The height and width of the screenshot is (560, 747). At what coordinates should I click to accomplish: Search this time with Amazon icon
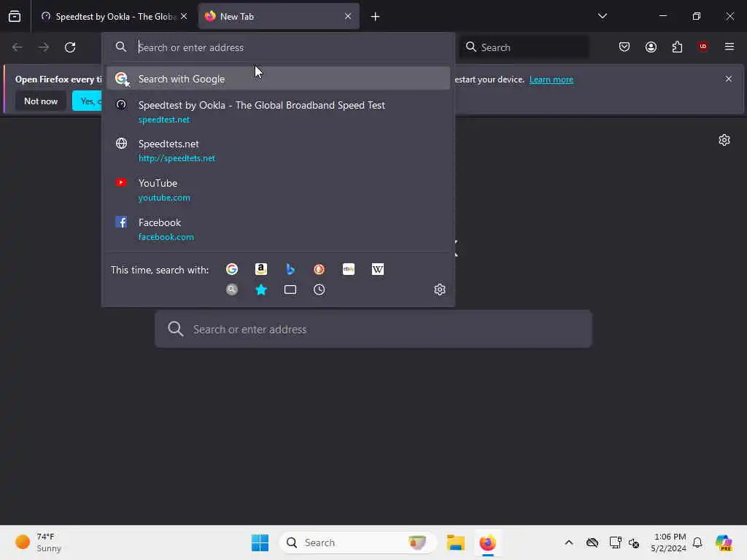[x=261, y=269]
